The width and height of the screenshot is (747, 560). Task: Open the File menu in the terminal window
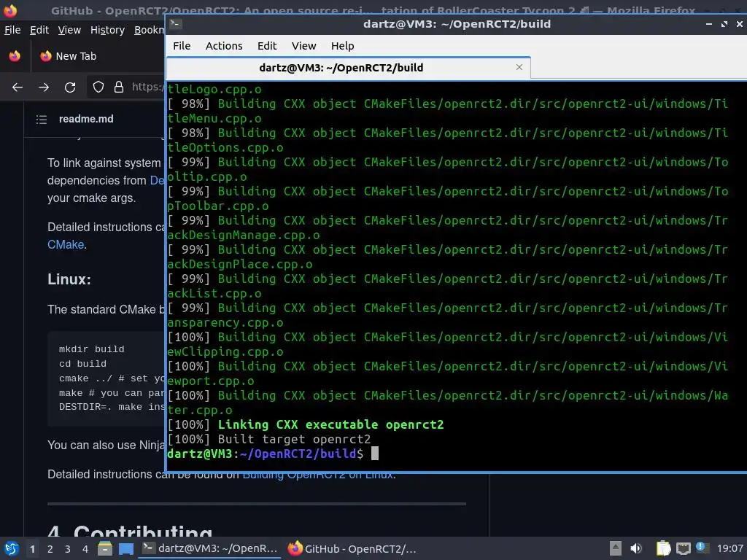(x=182, y=46)
